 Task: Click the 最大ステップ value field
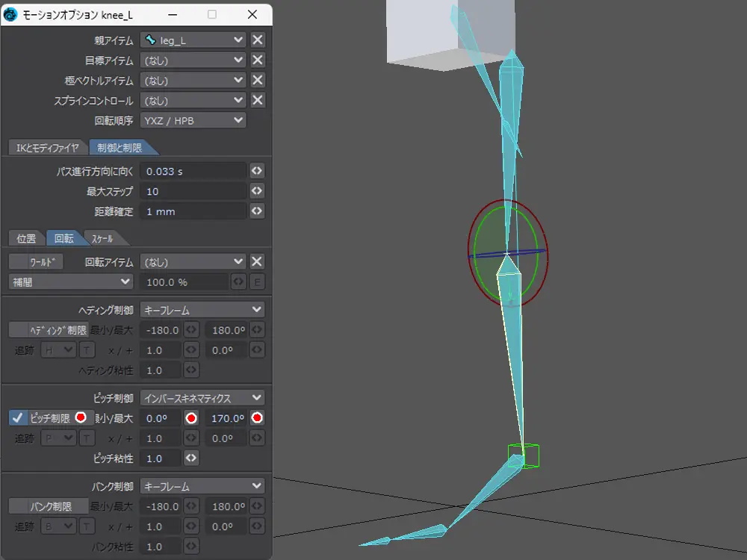pos(193,192)
